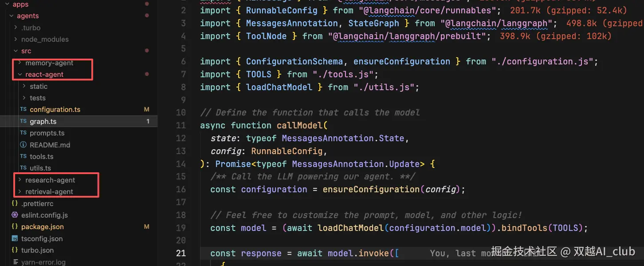Open package.json file
The width and height of the screenshot is (644, 266).
pyautogui.click(x=43, y=226)
